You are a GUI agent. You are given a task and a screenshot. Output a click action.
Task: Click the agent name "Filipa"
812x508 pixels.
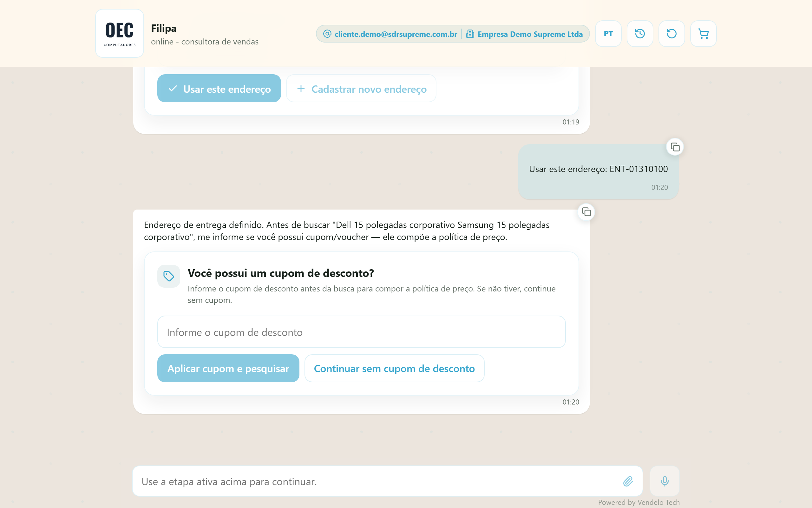(x=163, y=28)
